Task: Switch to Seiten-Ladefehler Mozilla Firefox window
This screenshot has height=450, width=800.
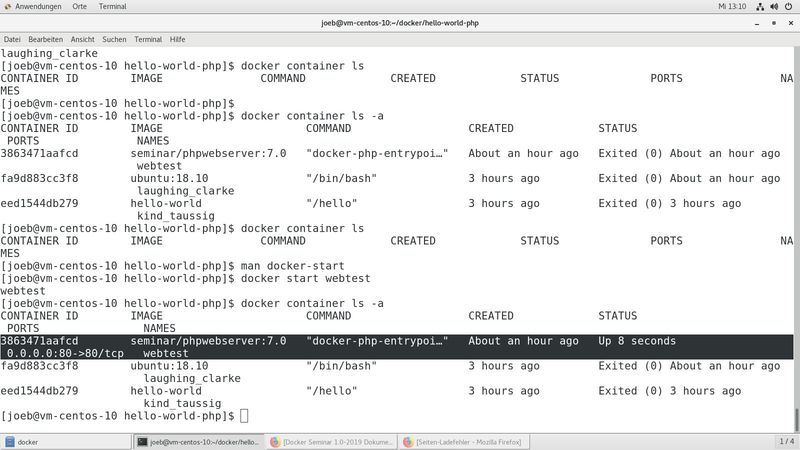Action: [463, 442]
